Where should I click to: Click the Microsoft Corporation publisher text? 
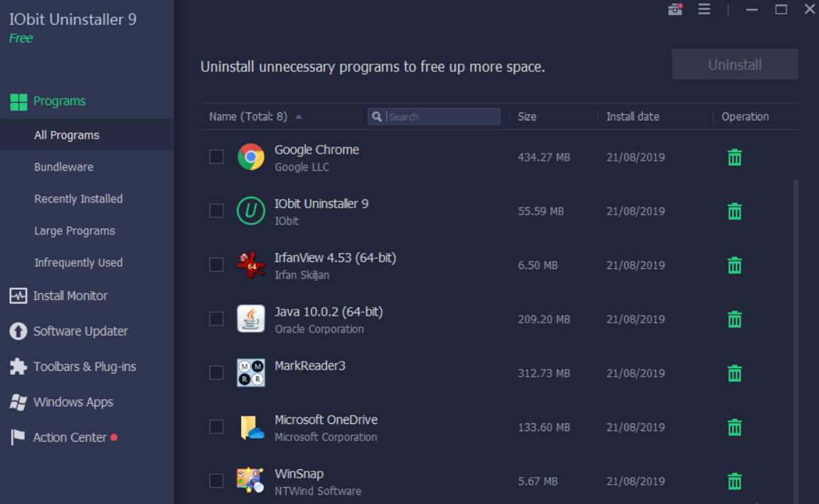coord(326,437)
